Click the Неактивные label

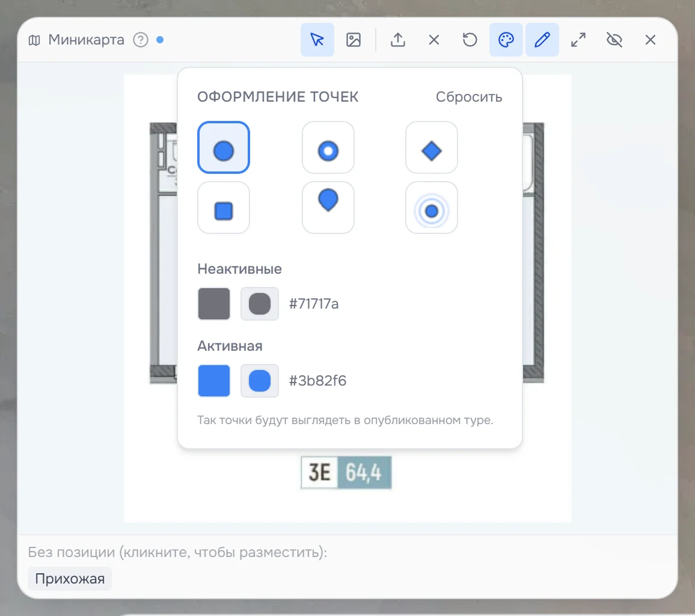[x=240, y=269]
